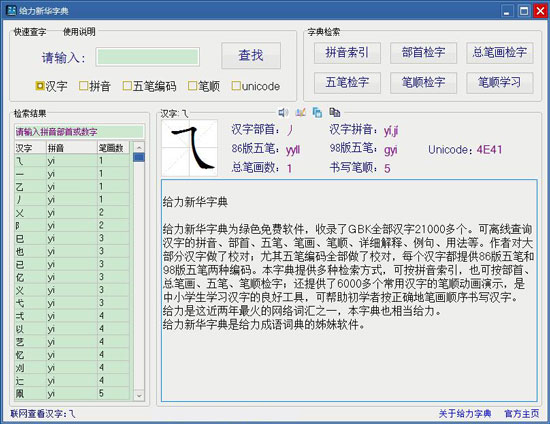Open the 部首检字 lookup
Image resolution: width=550 pixels, height=424 pixels.
tap(423, 53)
